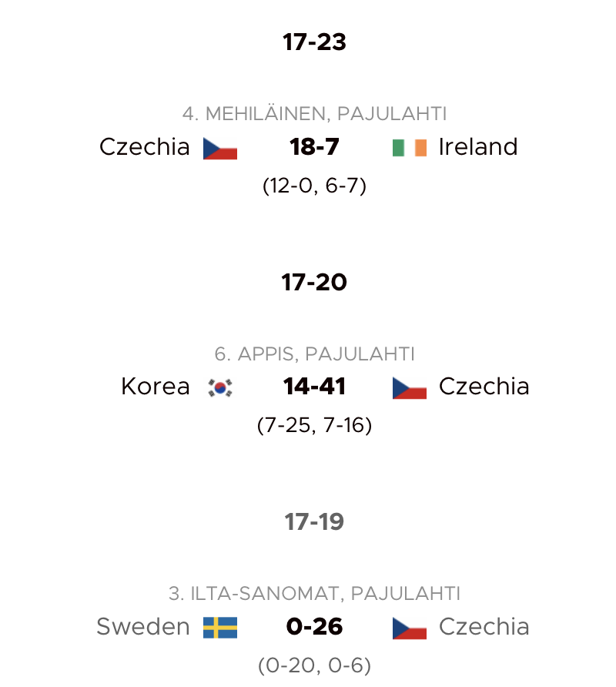Click the 4. Mehiläinen, Pajulahti venue label

pos(315,114)
